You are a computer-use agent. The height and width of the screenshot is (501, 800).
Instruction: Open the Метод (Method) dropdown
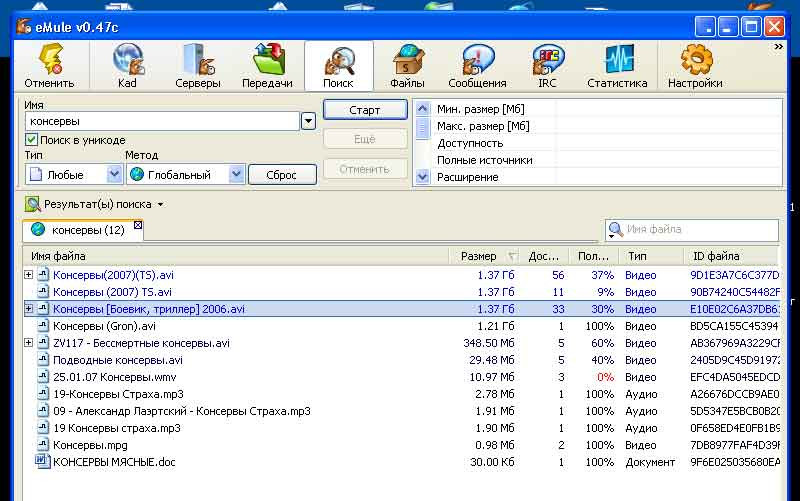[236, 174]
